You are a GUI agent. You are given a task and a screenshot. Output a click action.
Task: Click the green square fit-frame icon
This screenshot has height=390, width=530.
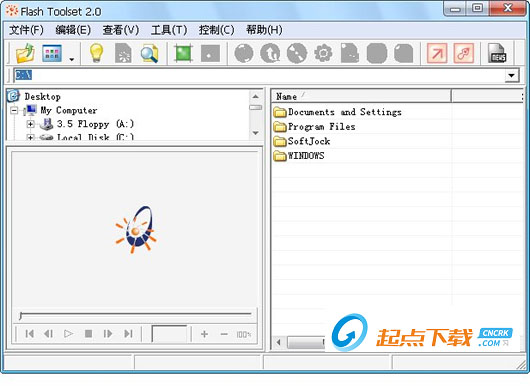point(183,53)
